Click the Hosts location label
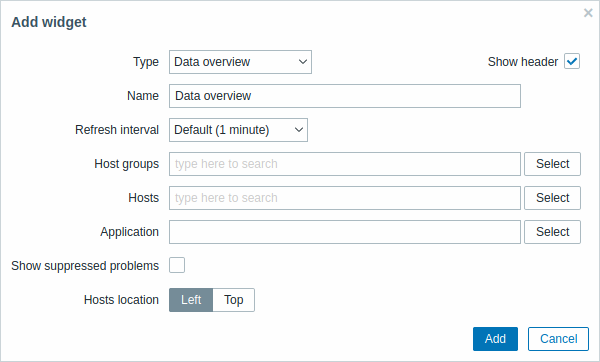 coord(121,300)
